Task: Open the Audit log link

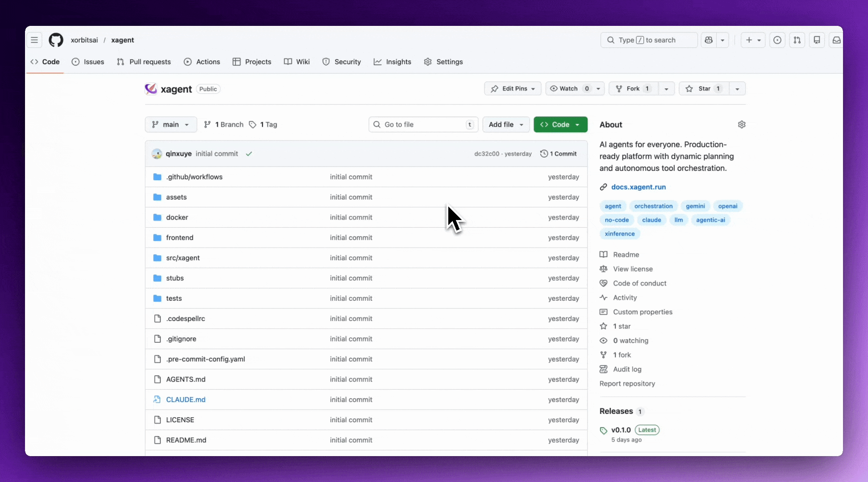Action: point(627,370)
